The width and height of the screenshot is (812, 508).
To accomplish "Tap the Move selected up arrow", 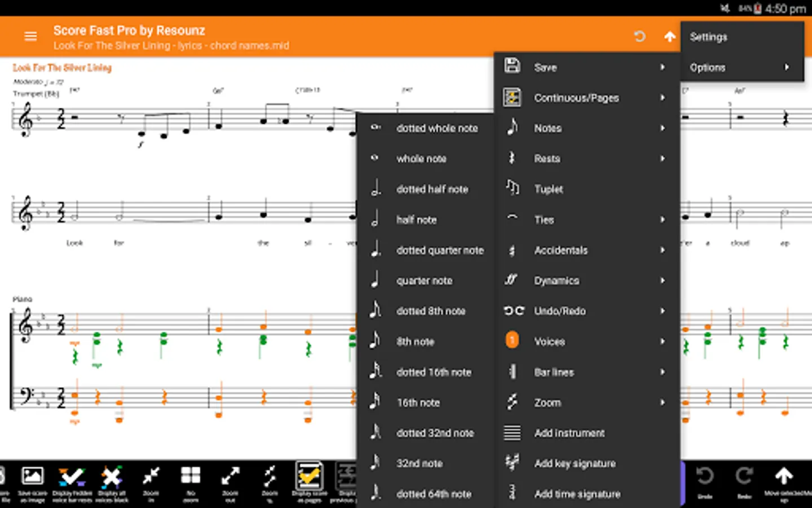I will coord(783,477).
